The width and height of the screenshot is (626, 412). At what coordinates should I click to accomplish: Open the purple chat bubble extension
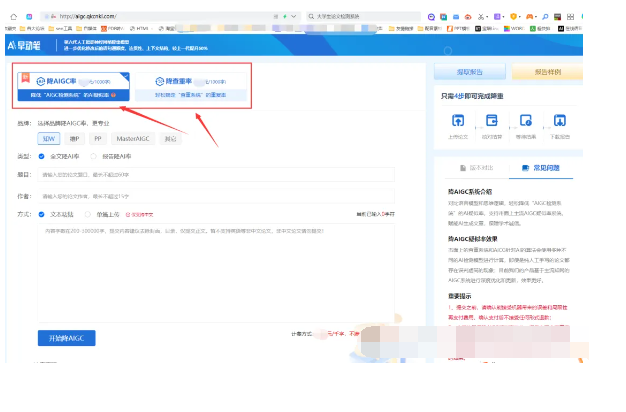(x=431, y=17)
